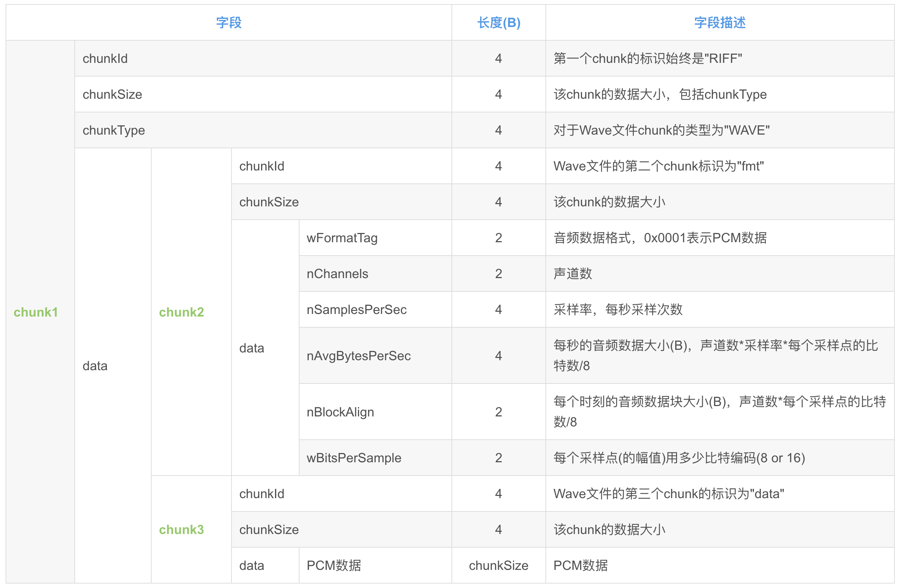The height and width of the screenshot is (588, 900).
Task: Click the 声道数 description cell
Action: click(572, 274)
